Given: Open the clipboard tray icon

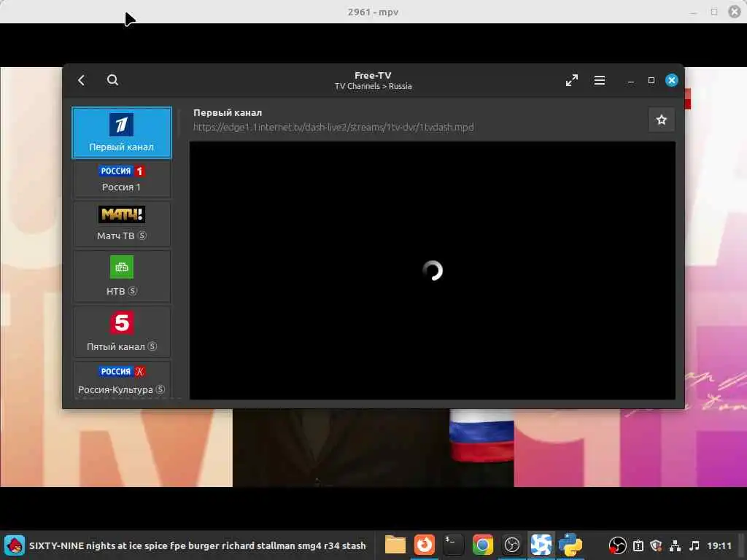Looking at the screenshot, I should [638, 545].
